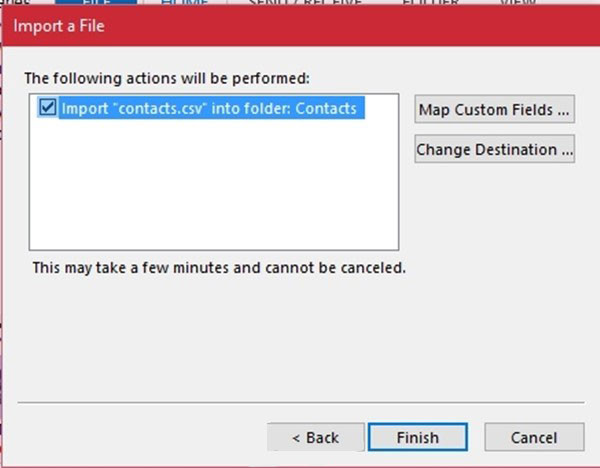
Task: Cancel the Import a File wizard
Action: [534, 437]
